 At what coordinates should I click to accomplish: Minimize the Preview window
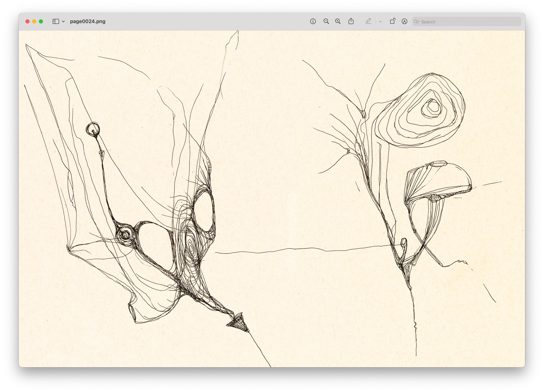coord(34,21)
